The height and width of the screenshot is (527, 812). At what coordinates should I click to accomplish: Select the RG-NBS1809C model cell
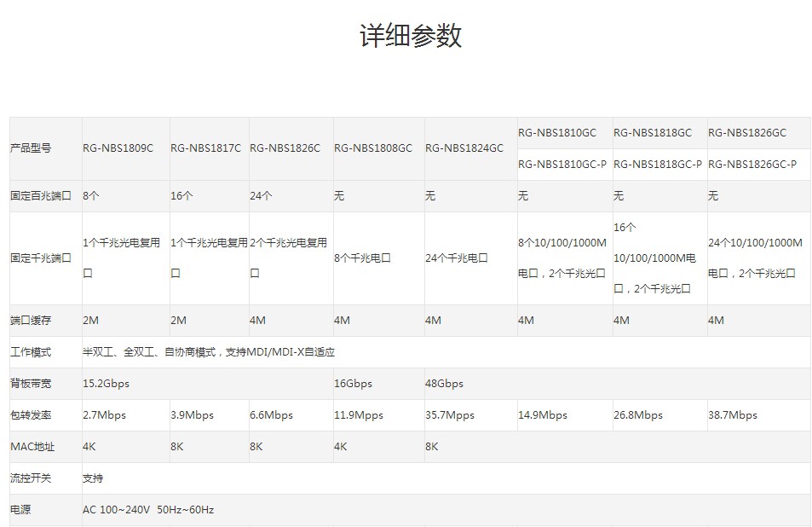118,148
